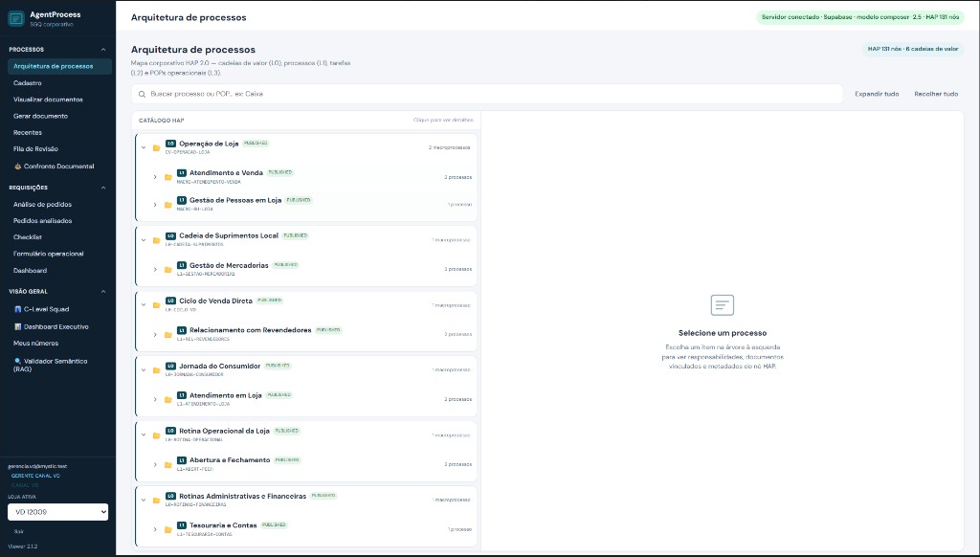
Task: Click the L1 badge on Atendimento em Loja
Action: 182,395
